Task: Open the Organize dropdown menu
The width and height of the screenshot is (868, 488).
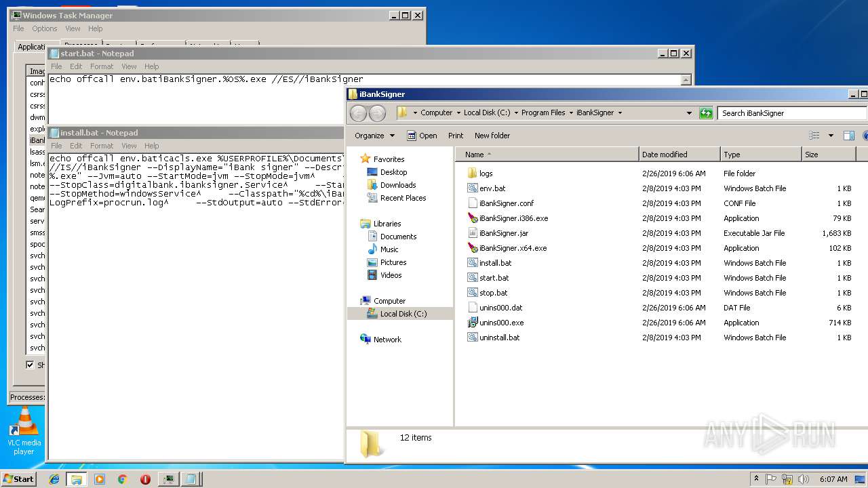Action: pyautogui.click(x=374, y=136)
